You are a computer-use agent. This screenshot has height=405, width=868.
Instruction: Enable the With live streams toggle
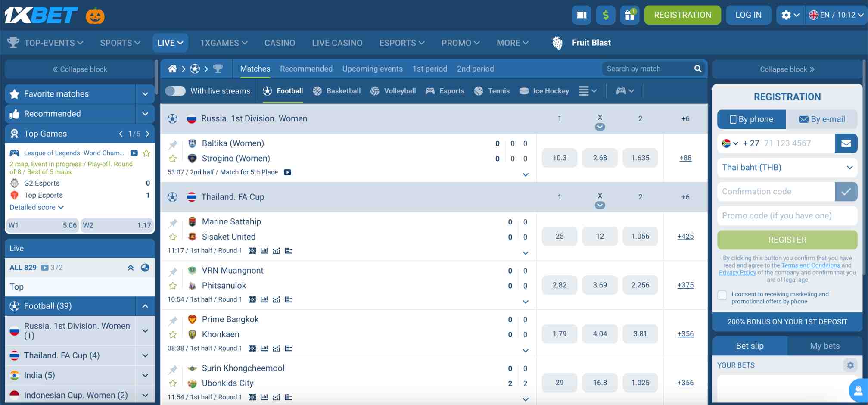click(175, 91)
